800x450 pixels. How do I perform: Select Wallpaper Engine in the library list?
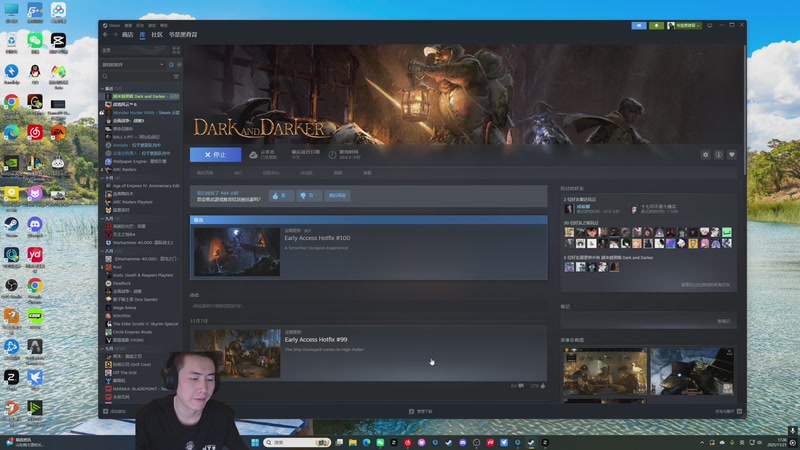pos(142,161)
